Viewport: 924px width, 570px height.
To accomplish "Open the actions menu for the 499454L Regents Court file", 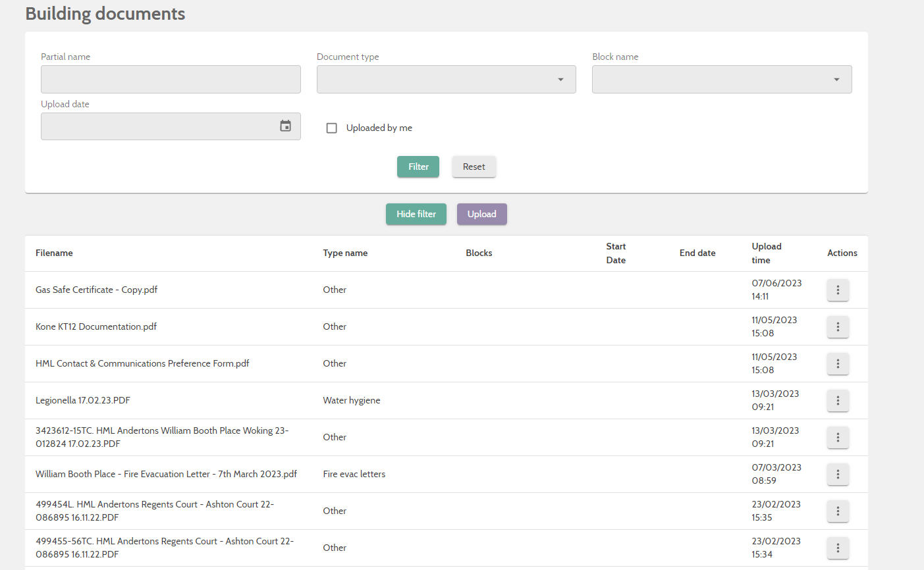I will pyautogui.click(x=837, y=511).
